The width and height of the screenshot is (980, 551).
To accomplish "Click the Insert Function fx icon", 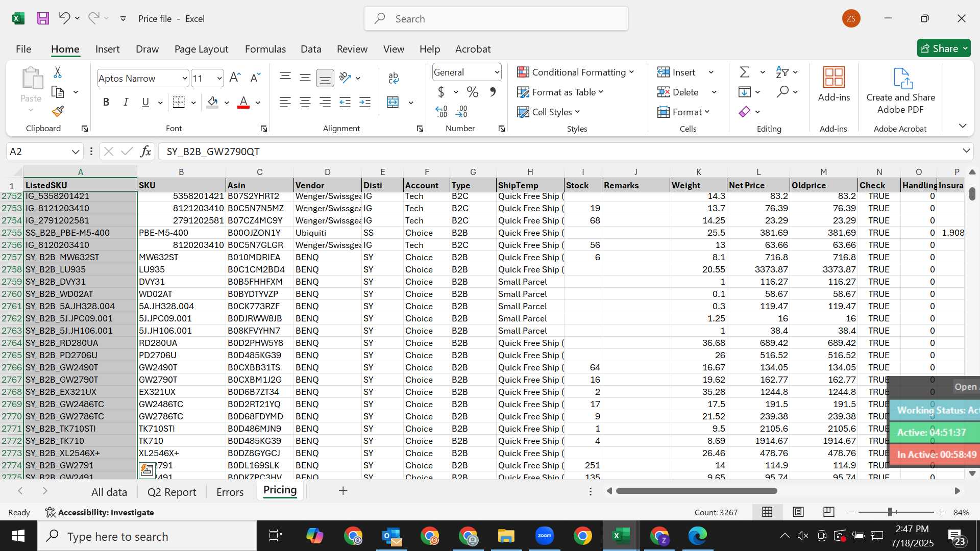I will click(145, 152).
